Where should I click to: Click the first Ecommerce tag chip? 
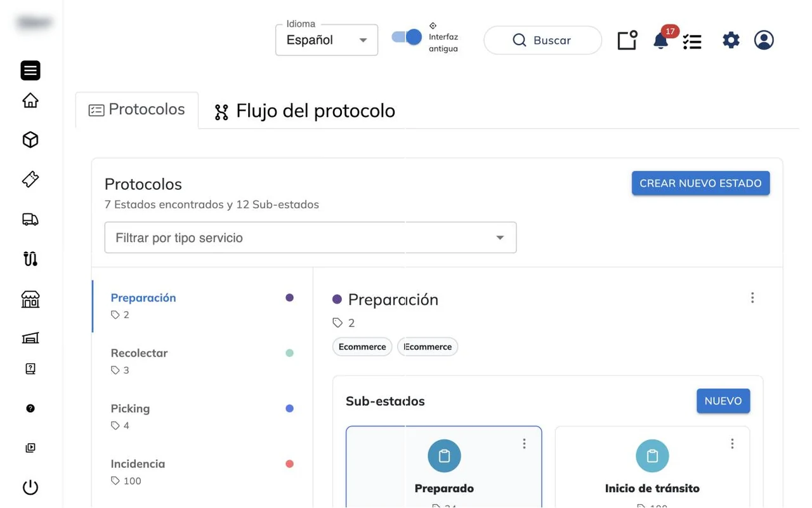coord(362,347)
